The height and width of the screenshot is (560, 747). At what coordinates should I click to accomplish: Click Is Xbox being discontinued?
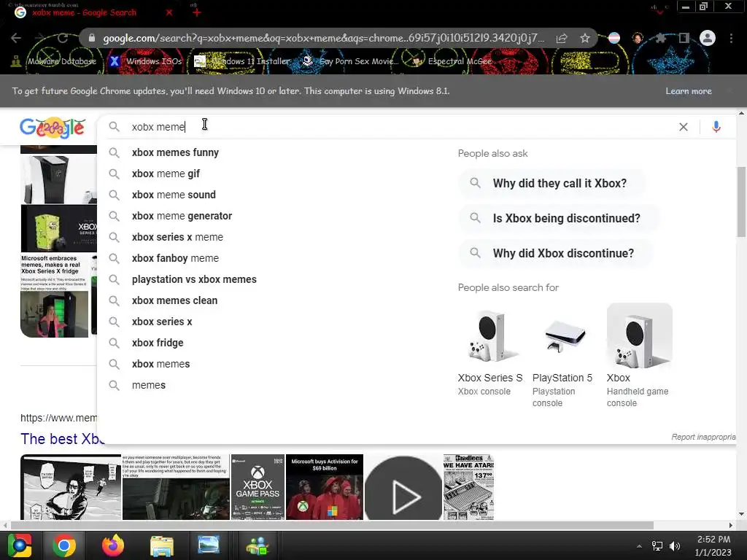point(559,219)
